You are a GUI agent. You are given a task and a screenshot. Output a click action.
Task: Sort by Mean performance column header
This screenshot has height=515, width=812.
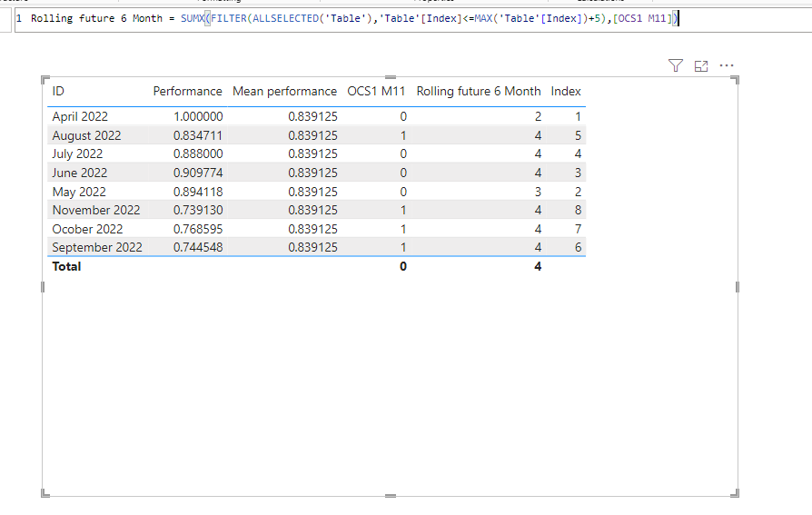tap(285, 91)
